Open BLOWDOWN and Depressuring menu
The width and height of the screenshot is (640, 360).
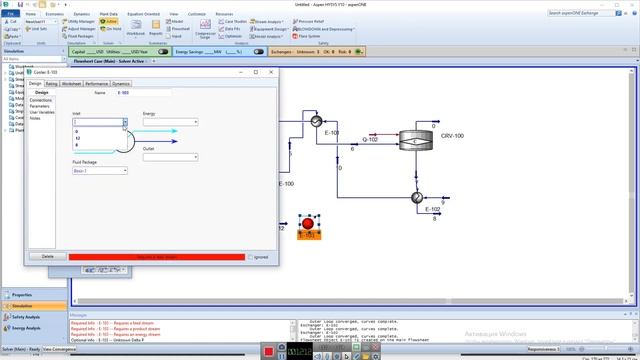click(x=323, y=29)
